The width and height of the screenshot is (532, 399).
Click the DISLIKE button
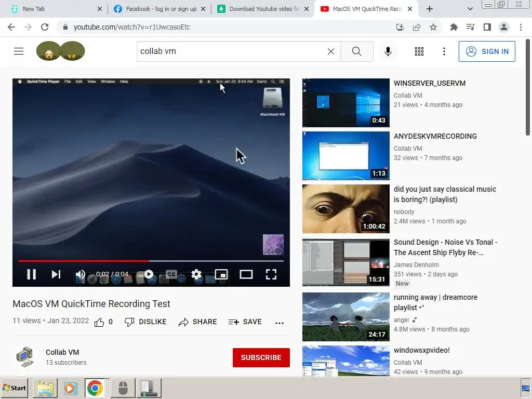(145, 322)
